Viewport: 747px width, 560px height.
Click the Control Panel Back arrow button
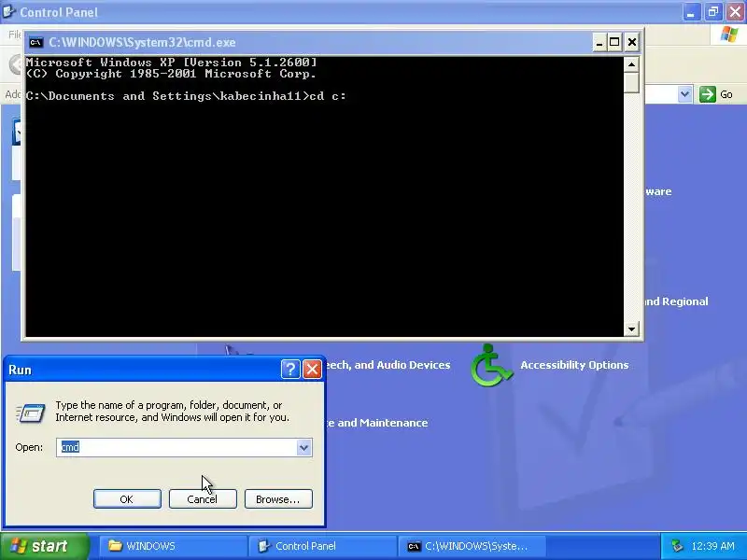15,64
